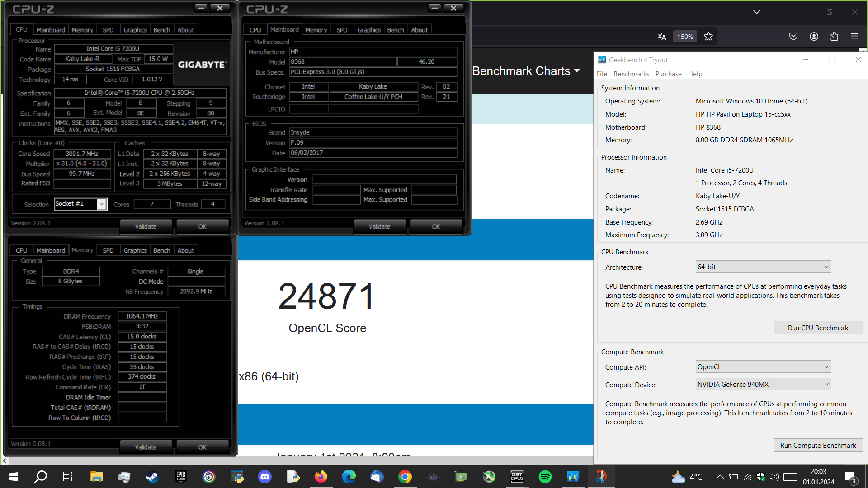Click the HP HP Pavilion Laptop 15-cc5xx model text

coord(743,114)
